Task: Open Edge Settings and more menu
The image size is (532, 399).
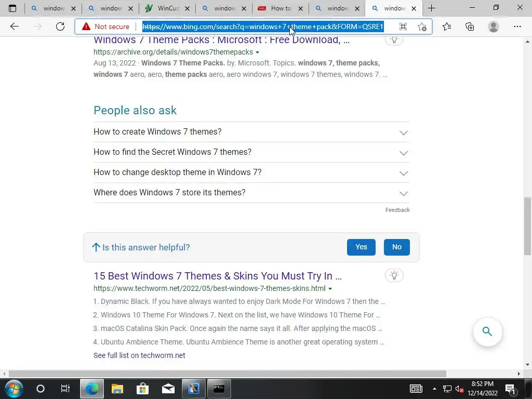Action: tap(517, 26)
